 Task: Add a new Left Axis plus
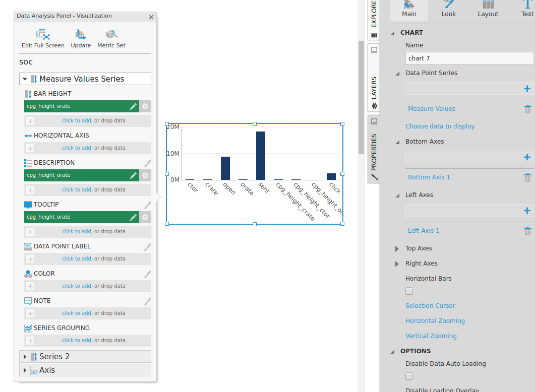527,211
